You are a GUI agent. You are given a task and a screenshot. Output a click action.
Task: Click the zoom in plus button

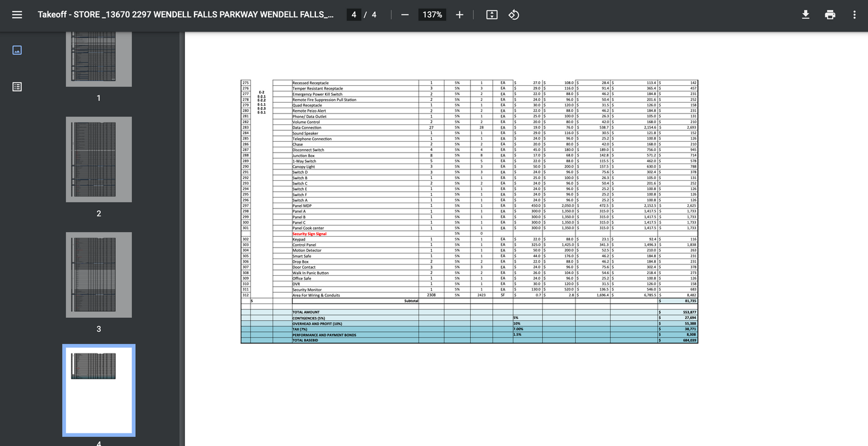pos(460,14)
